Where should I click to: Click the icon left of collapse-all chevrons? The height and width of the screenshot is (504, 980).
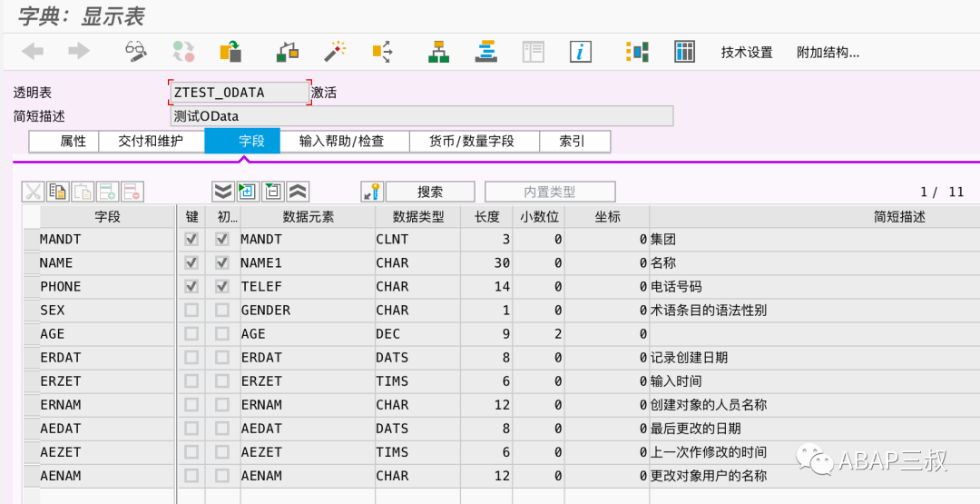[x=273, y=192]
